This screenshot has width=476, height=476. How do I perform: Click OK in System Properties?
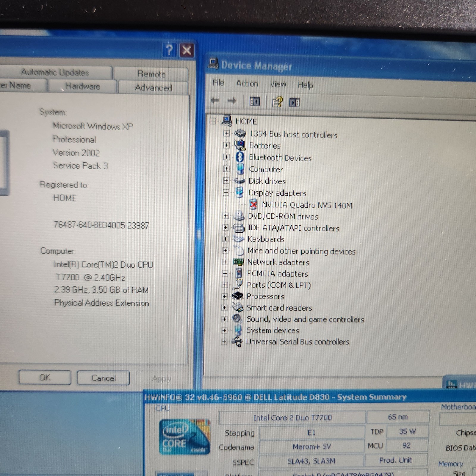click(45, 378)
